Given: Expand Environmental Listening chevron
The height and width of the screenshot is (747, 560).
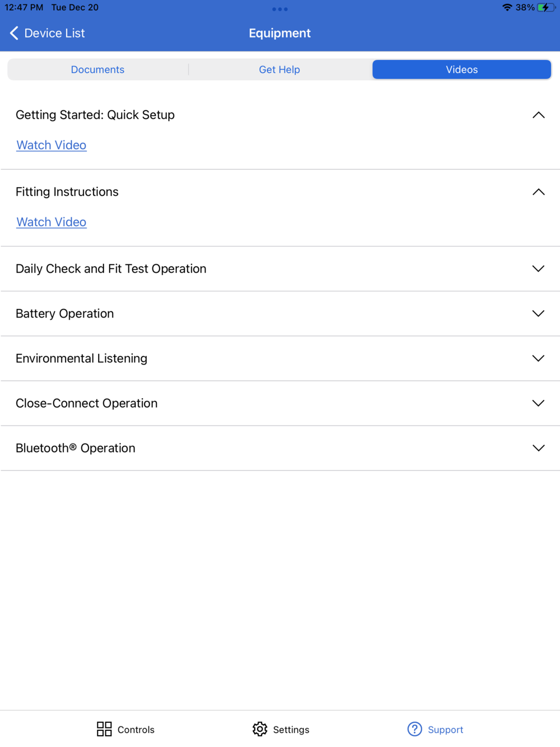Looking at the screenshot, I should 538,358.
